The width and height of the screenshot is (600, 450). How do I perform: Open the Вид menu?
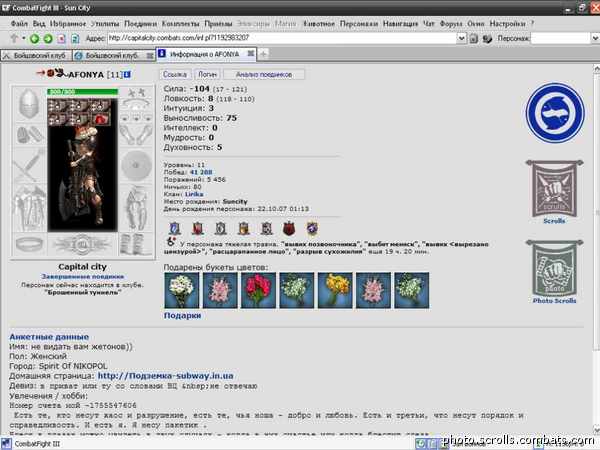(39, 24)
